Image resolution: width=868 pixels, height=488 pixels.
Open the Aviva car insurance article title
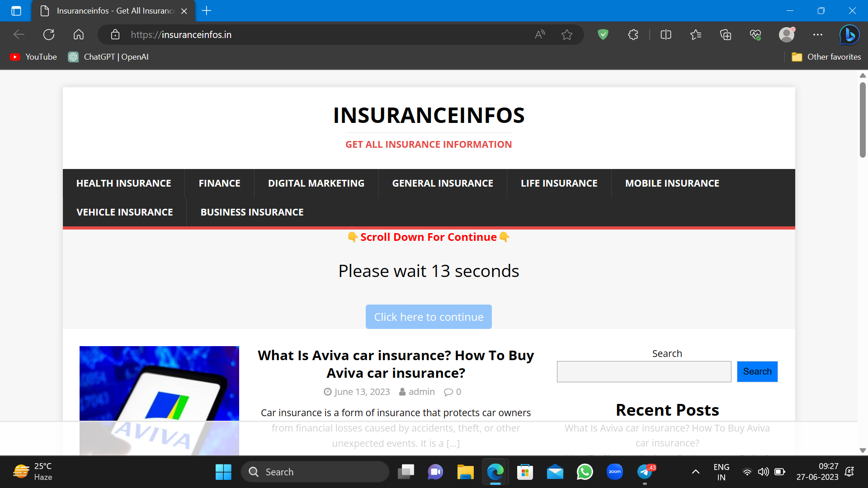[396, 364]
